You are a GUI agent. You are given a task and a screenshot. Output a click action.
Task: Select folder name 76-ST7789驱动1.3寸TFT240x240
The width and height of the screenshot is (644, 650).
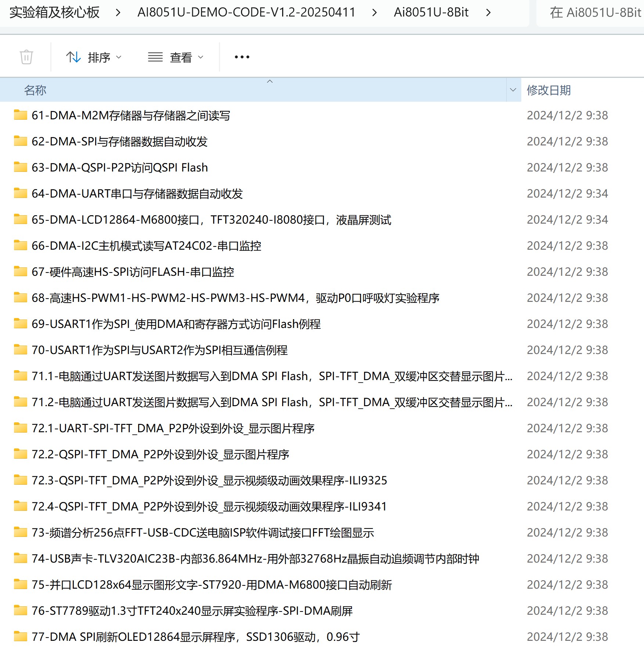192,611
